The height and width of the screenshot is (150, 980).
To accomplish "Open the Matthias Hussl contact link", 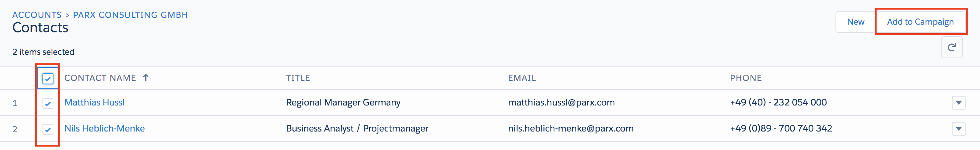I will click(95, 102).
